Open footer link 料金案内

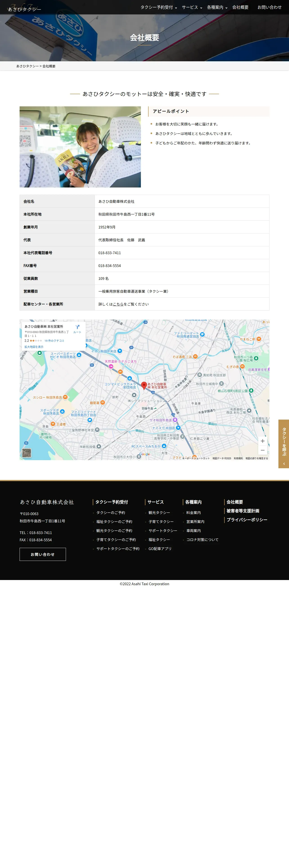click(x=193, y=512)
